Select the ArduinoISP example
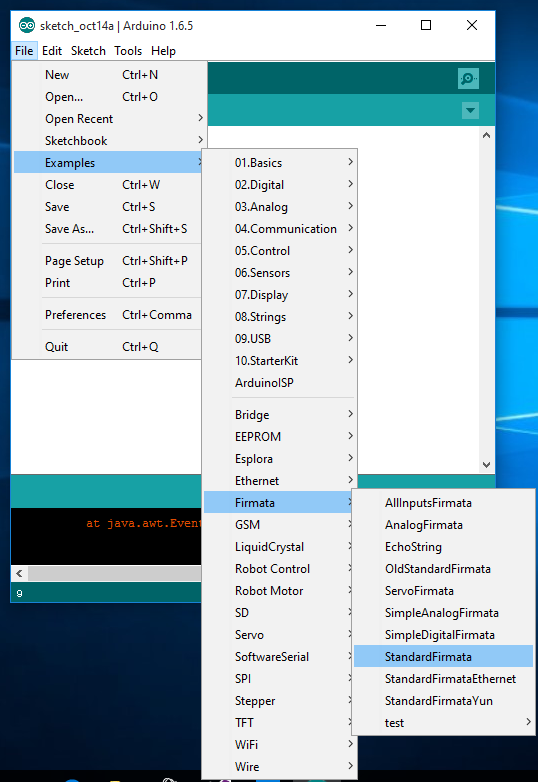This screenshot has width=538, height=782. tap(280, 383)
